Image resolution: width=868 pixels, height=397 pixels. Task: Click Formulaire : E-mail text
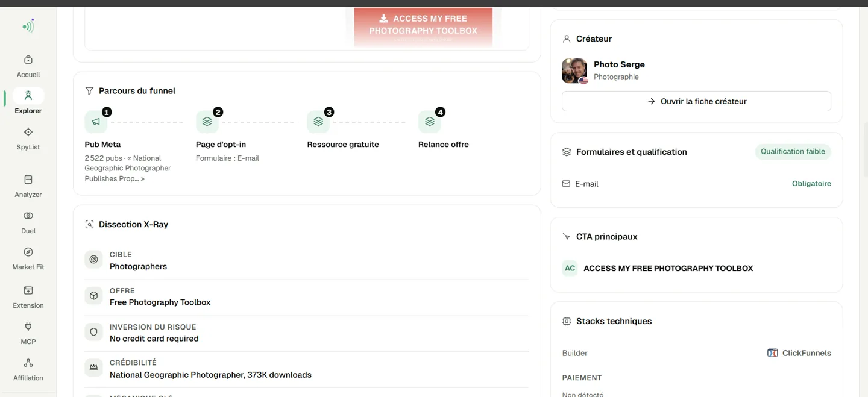coord(227,158)
